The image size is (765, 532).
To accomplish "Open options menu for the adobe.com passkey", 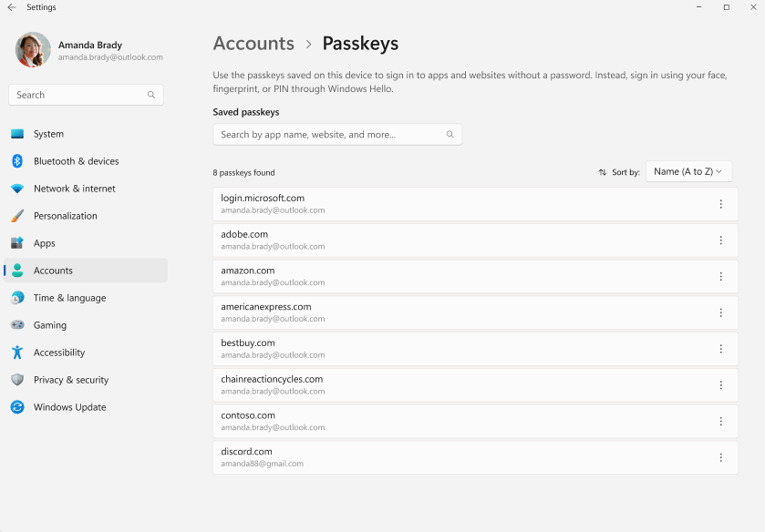I will pos(720,240).
